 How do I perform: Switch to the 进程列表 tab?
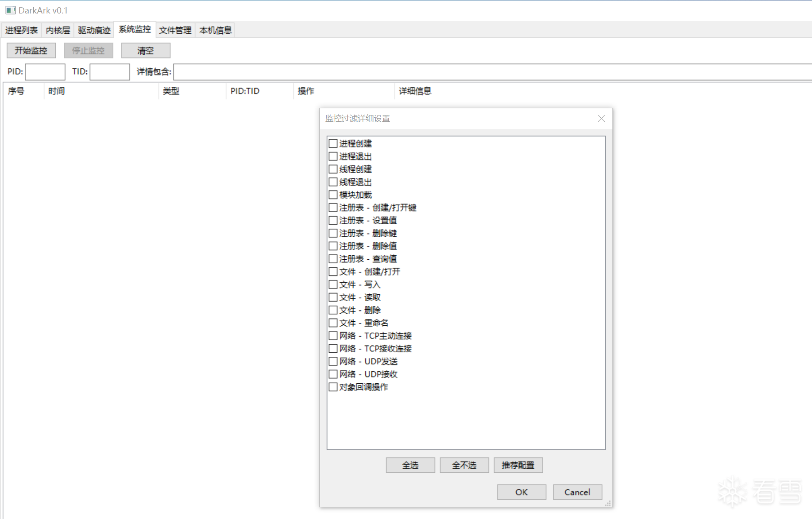[x=22, y=30]
